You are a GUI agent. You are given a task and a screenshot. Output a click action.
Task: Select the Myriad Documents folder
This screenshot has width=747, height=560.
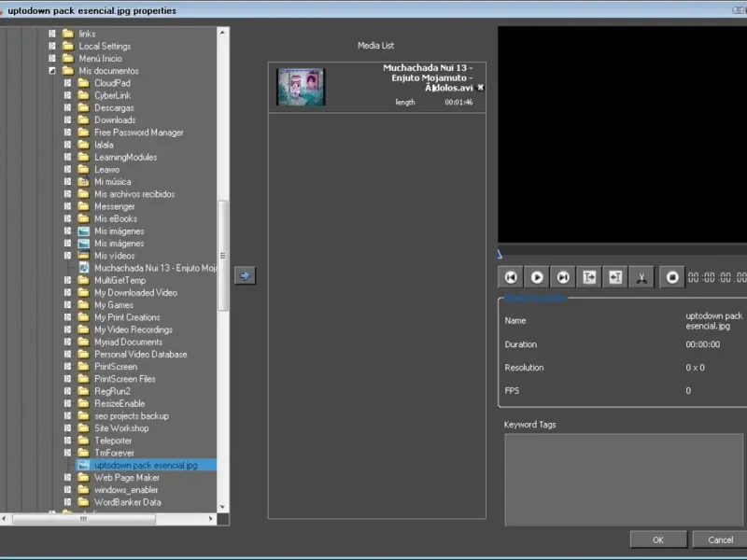[x=128, y=343]
